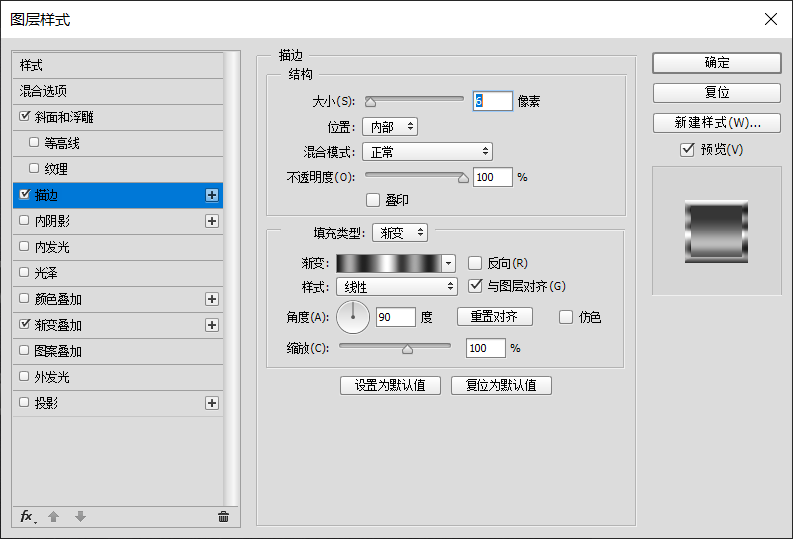The width and height of the screenshot is (793, 539).
Task: Delete effect using the trash icon
Action: [x=224, y=516]
